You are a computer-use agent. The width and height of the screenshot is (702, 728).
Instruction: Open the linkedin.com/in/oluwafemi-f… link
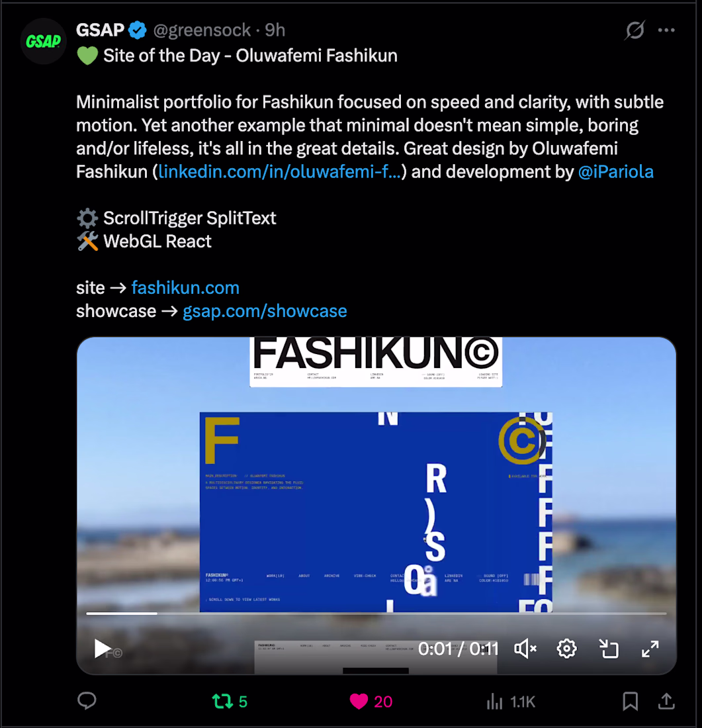point(279,172)
